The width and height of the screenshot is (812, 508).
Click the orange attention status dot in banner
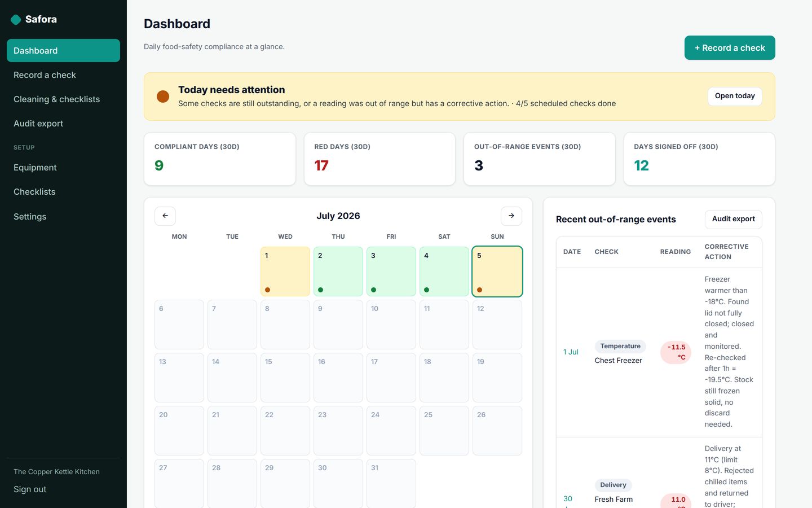click(x=163, y=97)
